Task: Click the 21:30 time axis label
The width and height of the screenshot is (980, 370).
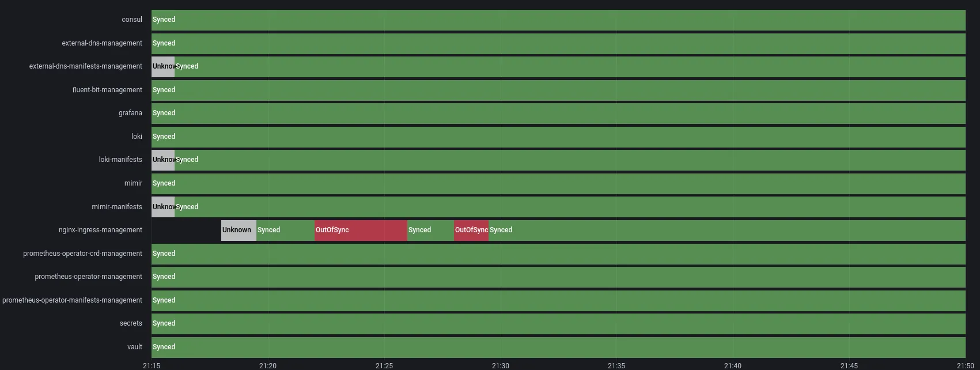Action: pos(501,366)
